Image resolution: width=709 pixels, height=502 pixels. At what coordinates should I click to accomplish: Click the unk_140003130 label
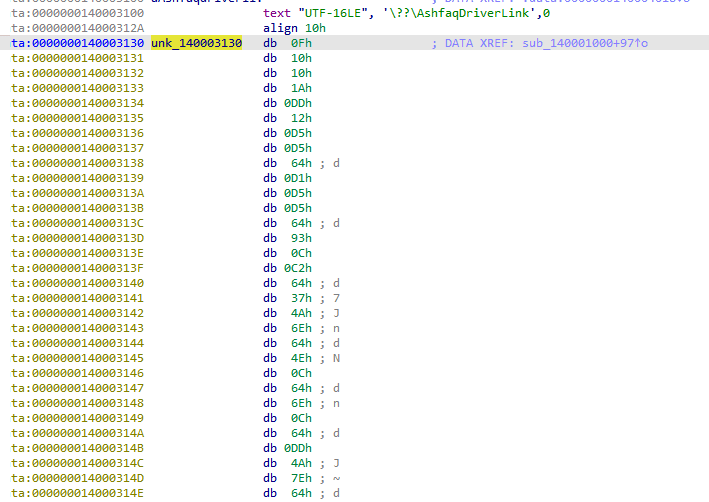(x=196, y=44)
